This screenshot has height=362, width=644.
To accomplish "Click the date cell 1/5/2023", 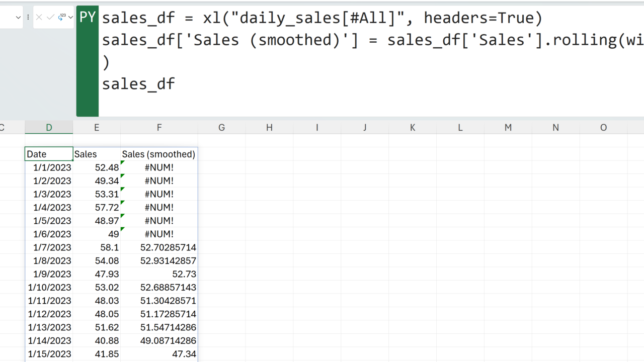I will coord(49,221).
